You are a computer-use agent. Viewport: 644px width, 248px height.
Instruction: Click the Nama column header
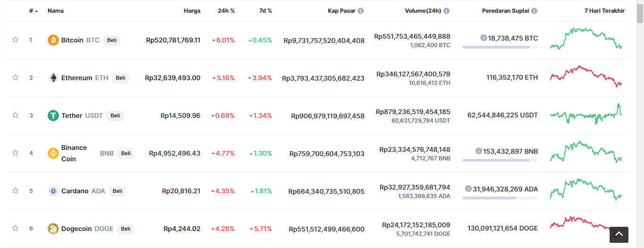(x=56, y=11)
